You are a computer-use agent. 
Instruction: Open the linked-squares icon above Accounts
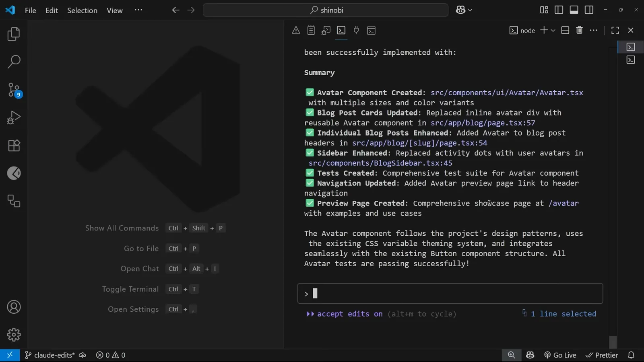[14, 201]
